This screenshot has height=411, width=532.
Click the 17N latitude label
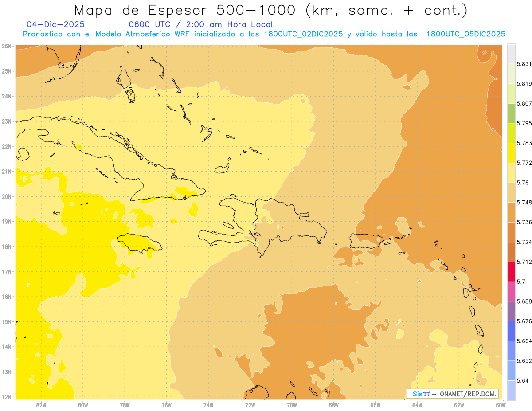click(x=6, y=271)
